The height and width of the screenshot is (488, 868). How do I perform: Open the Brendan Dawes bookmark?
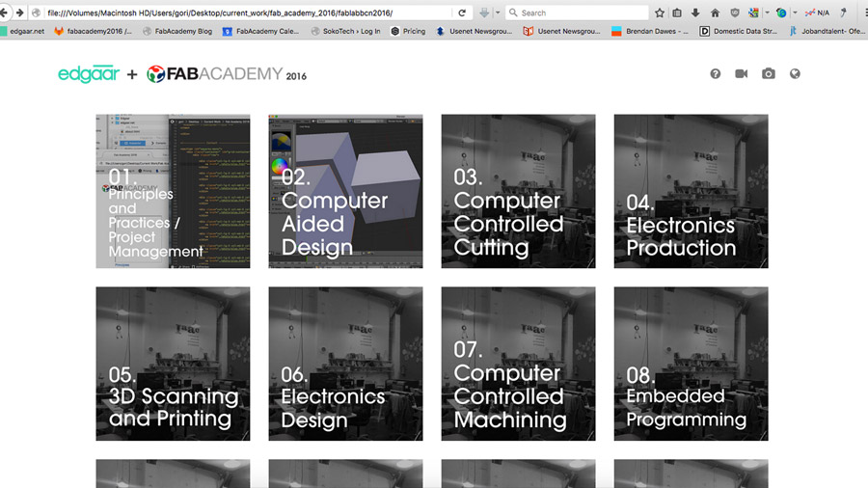coord(650,32)
